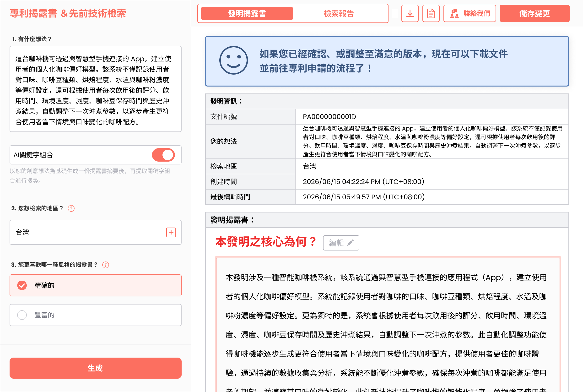Click the 檢索地區 value 台灣 in table
Image resolution: width=583 pixels, height=392 pixels.
310,166
